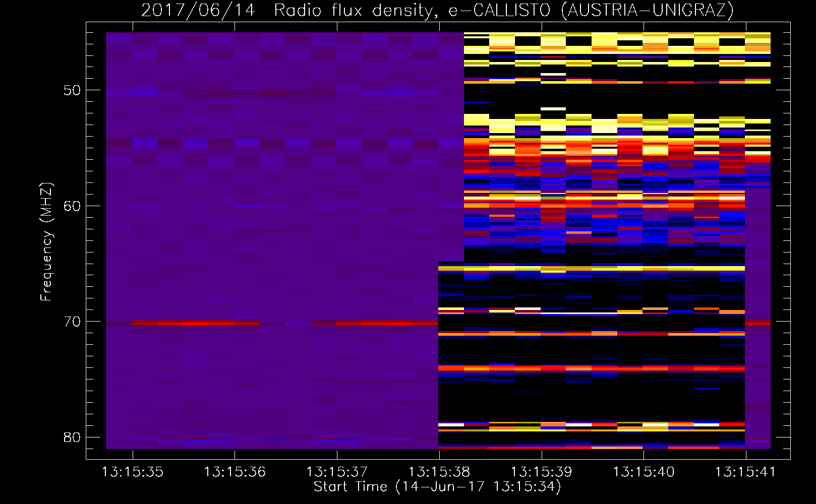Viewport: 816px width, 504px height.
Task: Click the 13:15:38 time tick label
Action: point(439,472)
